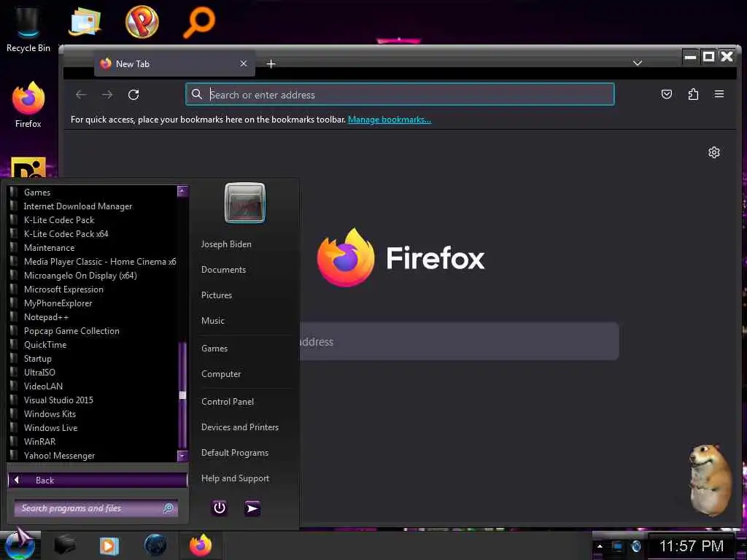
Task: Open the Recycle Bin desktop icon
Action: click(28, 29)
